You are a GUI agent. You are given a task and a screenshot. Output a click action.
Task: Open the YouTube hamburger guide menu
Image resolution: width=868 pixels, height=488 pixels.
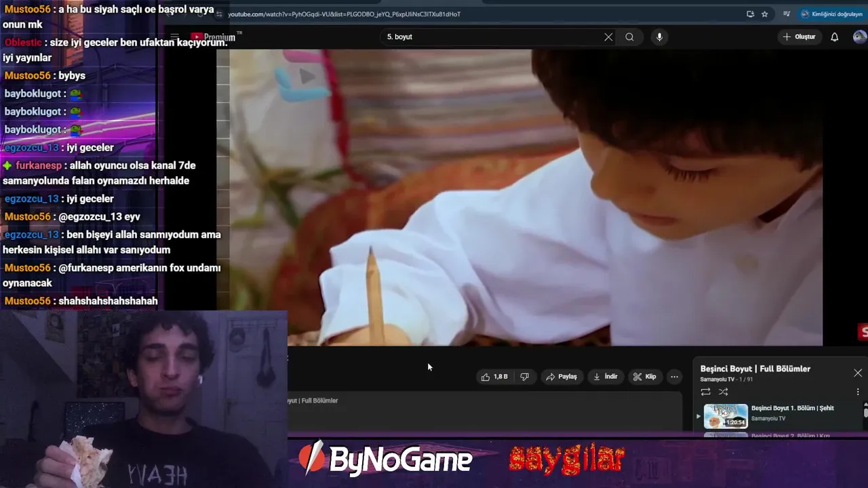(174, 37)
